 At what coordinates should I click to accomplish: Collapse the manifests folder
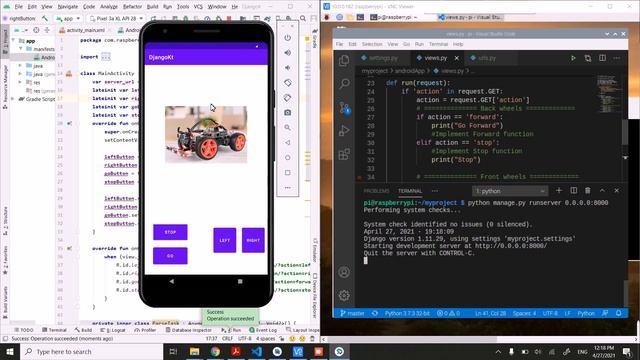point(20,49)
